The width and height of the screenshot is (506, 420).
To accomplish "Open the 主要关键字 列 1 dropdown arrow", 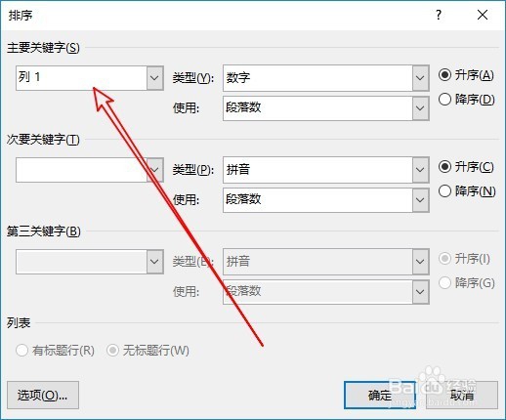I will [x=154, y=78].
